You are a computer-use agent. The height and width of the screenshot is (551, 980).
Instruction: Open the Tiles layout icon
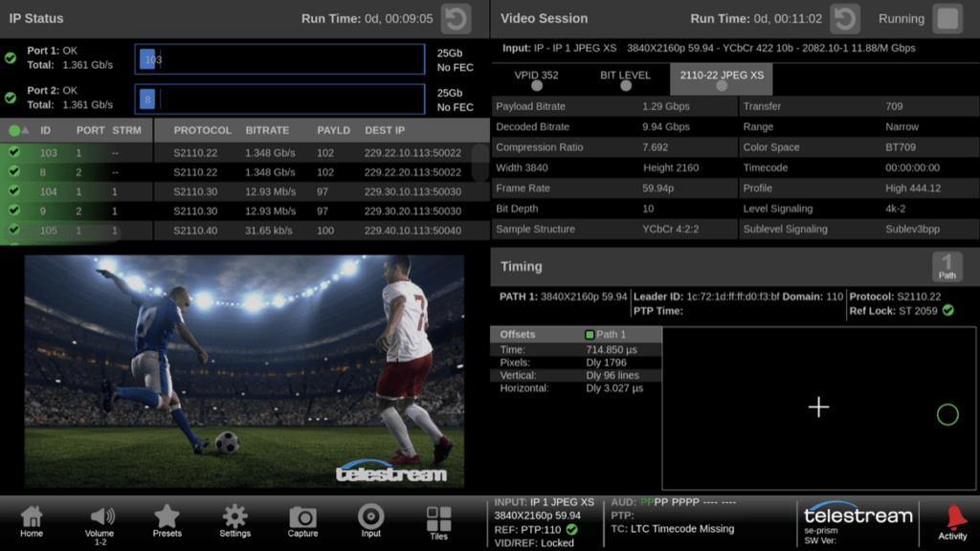pyautogui.click(x=438, y=521)
